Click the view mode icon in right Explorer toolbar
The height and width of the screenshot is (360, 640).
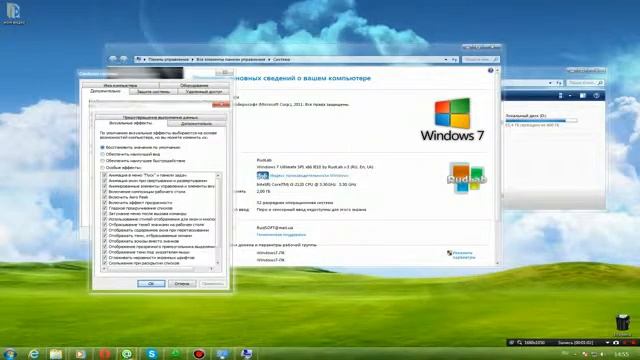point(560,96)
